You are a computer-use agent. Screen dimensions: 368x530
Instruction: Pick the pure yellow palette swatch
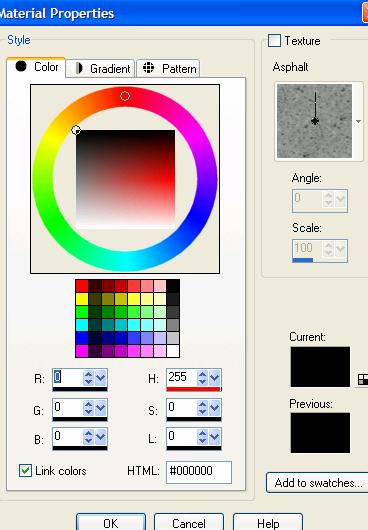(x=82, y=299)
